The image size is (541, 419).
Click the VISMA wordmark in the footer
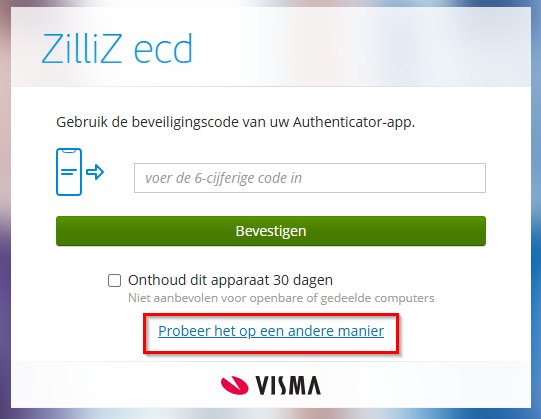288,385
